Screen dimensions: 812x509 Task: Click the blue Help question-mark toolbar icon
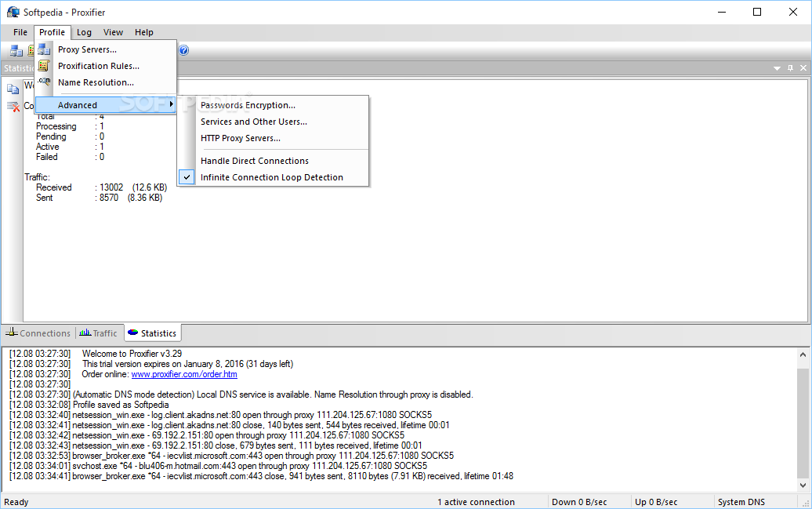(x=183, y=50)
